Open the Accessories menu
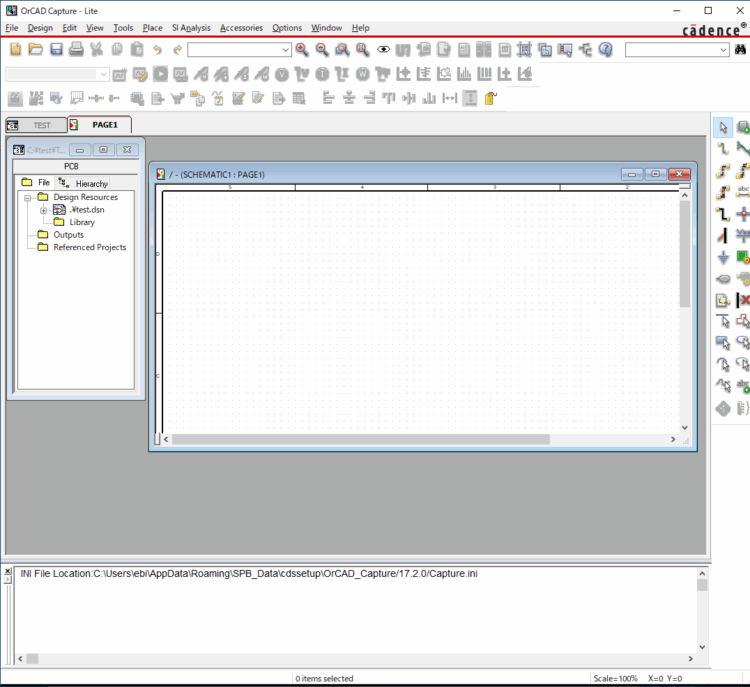 (241, 28)
